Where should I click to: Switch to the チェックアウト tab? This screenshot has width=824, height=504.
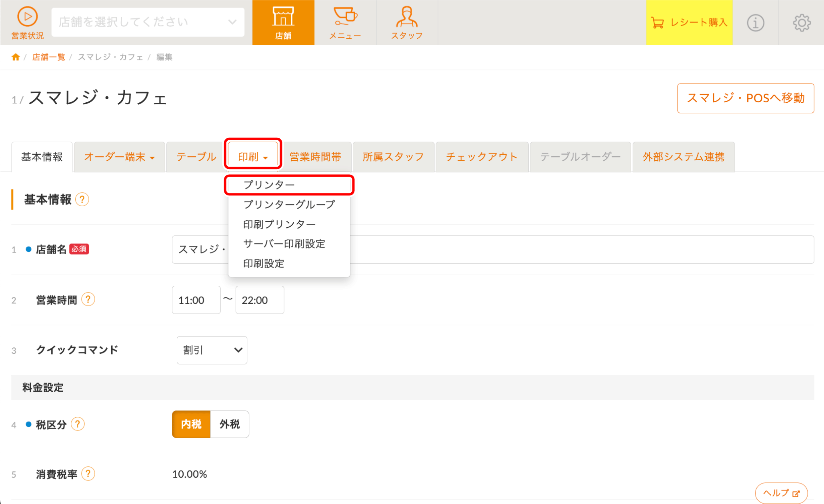482,157
